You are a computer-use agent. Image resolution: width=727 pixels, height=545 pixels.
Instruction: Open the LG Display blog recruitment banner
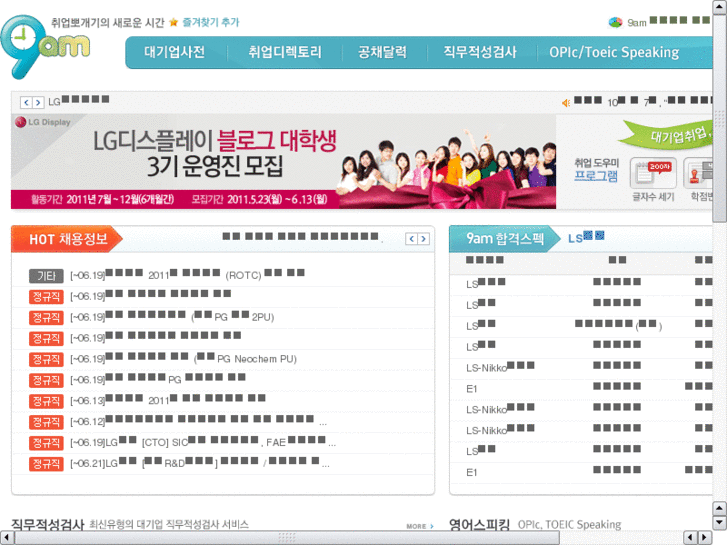[x=283, y=161]
